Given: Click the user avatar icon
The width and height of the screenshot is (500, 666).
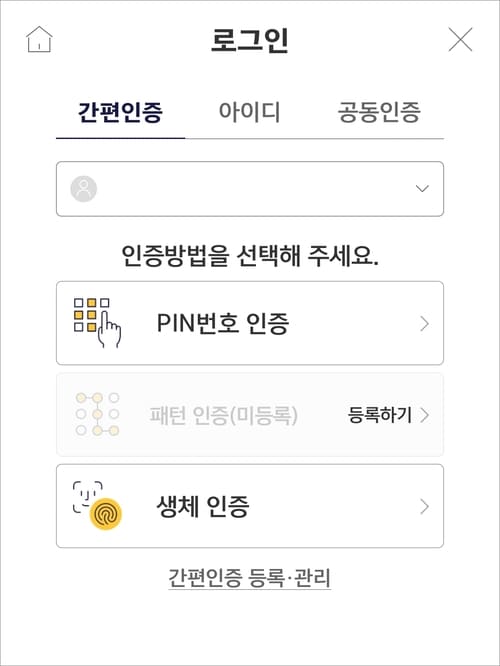Looking at the screenshot, I should (84, 189).
